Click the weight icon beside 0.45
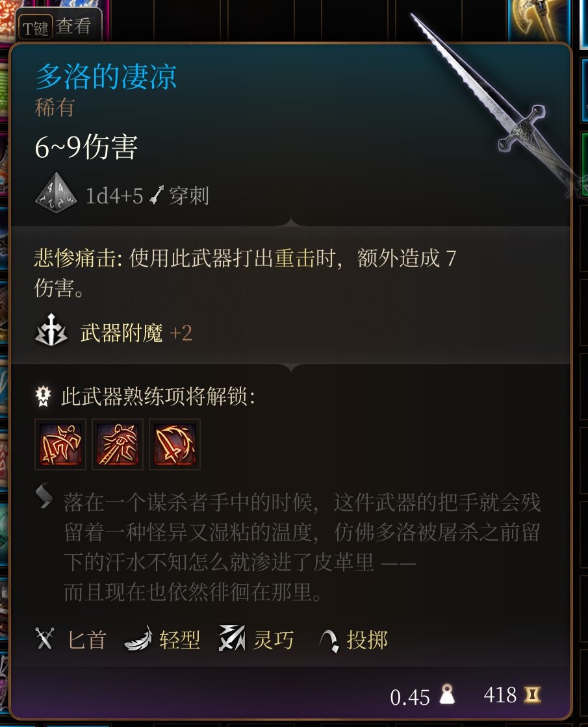The width and height of the screenshot is (588, 727). [447, 695]
